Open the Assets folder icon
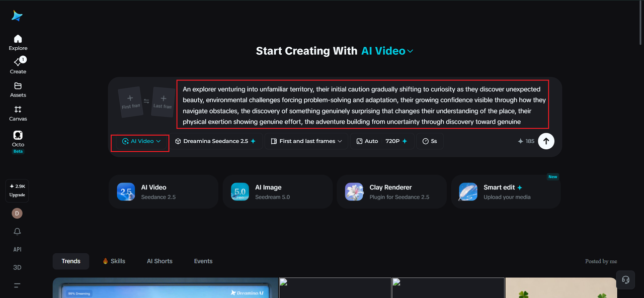 18,89
